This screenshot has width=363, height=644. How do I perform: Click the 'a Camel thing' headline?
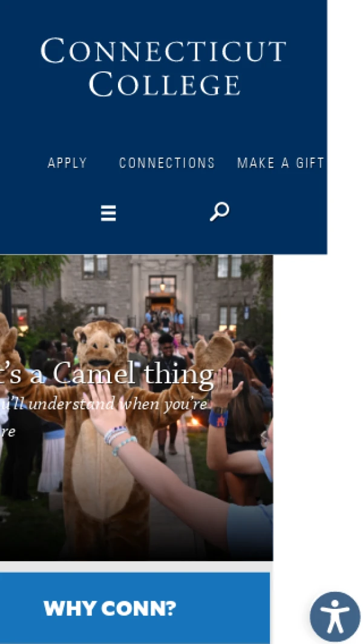point(134,374)
